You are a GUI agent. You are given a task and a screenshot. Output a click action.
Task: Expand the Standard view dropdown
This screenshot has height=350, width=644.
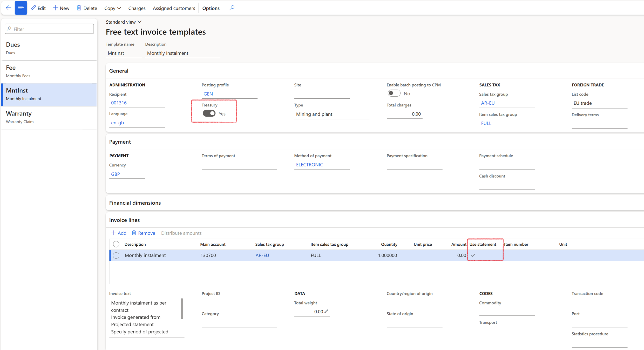[124, 22]
